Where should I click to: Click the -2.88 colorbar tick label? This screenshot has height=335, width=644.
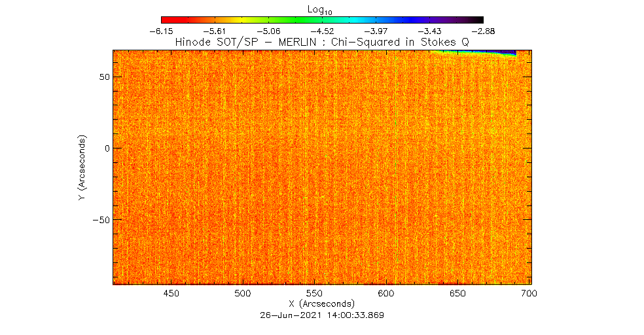pos(483,31)
